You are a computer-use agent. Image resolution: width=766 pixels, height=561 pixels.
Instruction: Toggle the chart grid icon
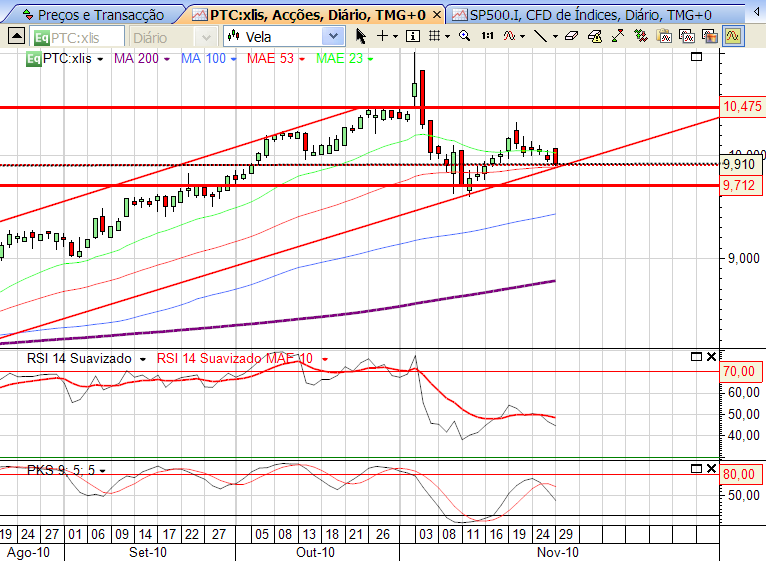(434, 36)
